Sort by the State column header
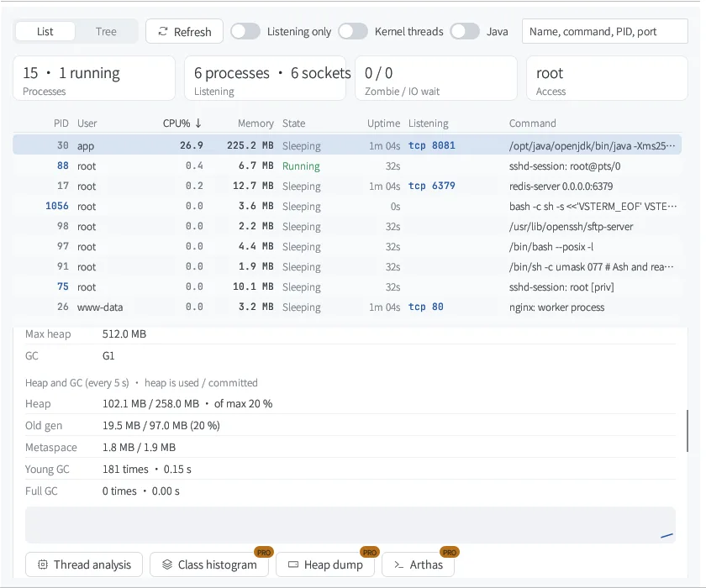 (x=293, y=123)
